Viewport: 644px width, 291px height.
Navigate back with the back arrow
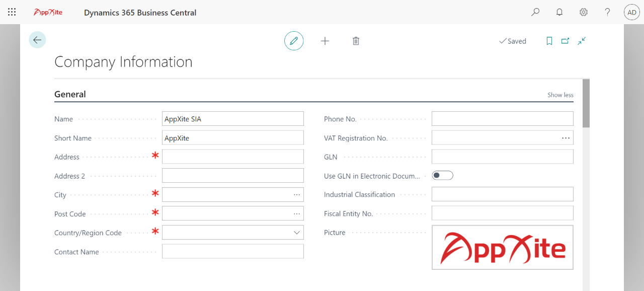[x=37, y=39]
